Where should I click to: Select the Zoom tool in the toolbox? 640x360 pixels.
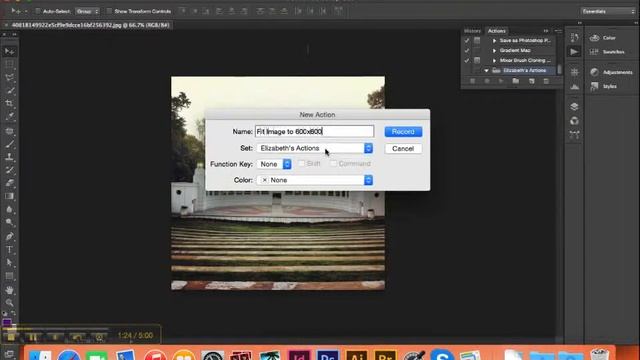point(9,303)
